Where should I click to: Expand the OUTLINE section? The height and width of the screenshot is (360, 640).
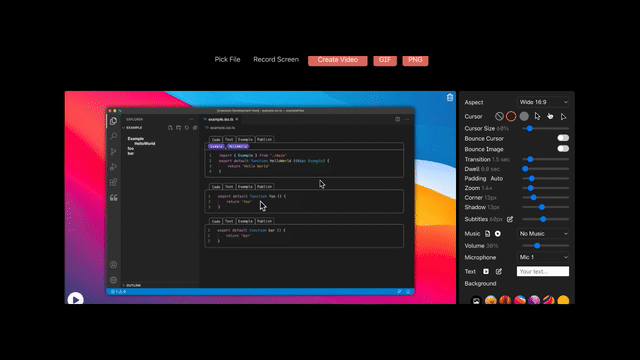[131, 285]
